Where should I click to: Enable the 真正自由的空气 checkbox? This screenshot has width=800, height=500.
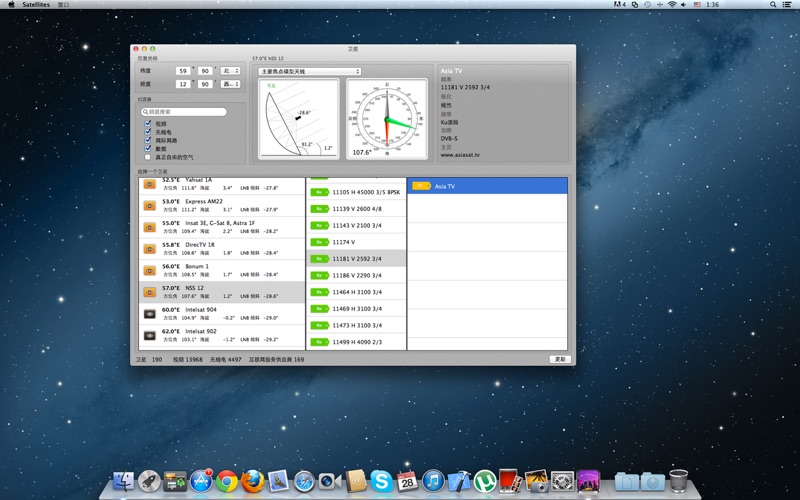(148, 157)
